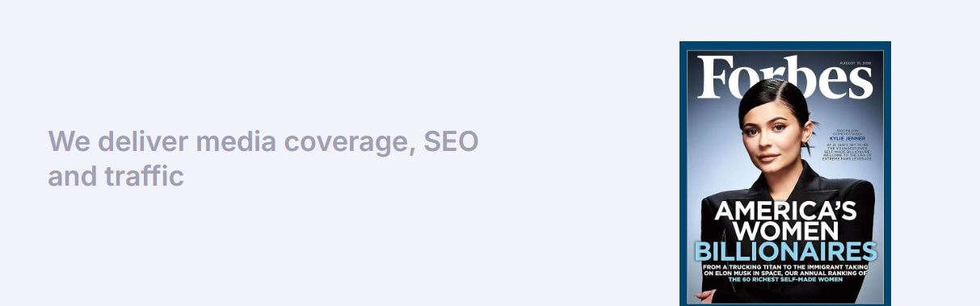Select the "We deliver media coverage, SEO" heading
980x306 pixels.
[263, 142]
